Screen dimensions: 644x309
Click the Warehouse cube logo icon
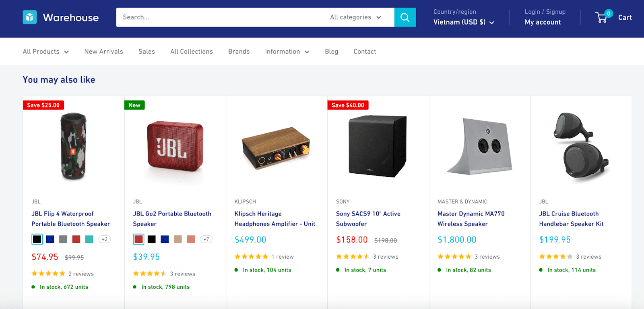pyautogui.click(x=30, y=17)
